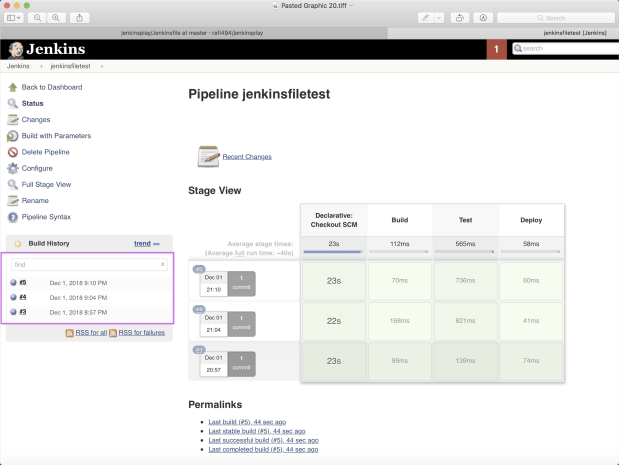Click the Delete Pipeline prohibition icon
Screen dimensions: 619x465
[13, 152]
